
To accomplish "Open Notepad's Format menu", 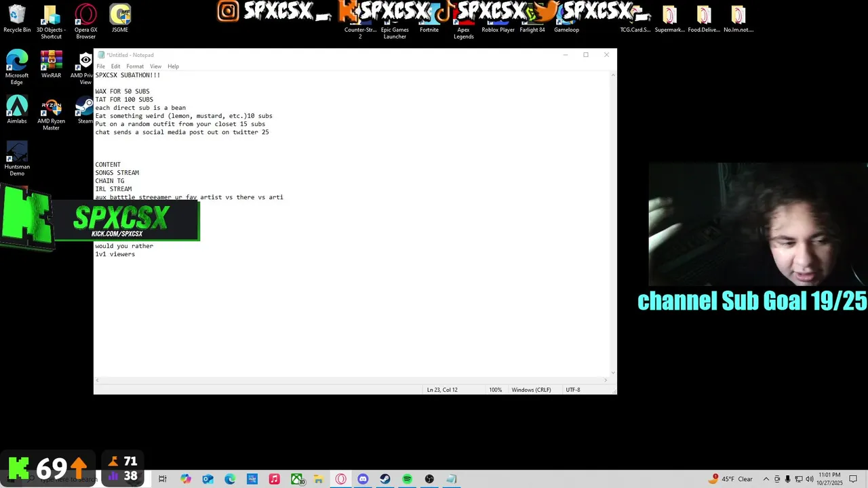I will point(135,66).
